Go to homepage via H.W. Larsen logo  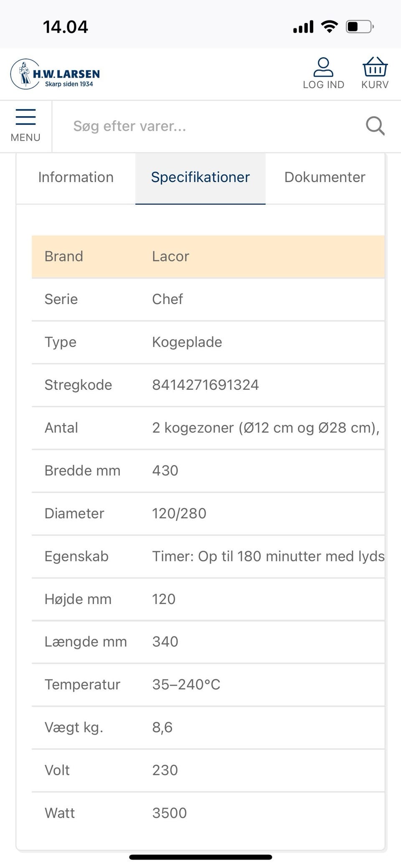pos(56,74)
